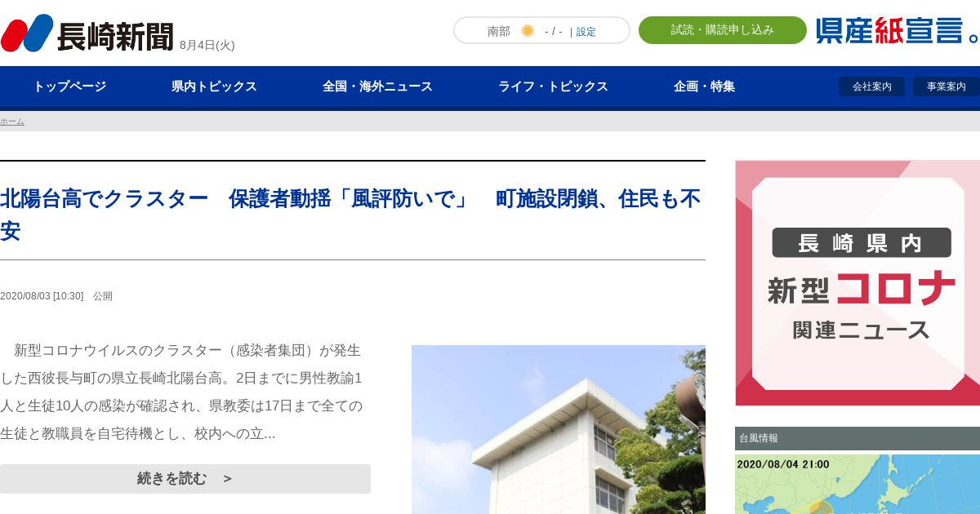This screenshot has height=514, width=980.
Task: Click the 試読・購読申し込み button
Action: [x=723, y=30]
